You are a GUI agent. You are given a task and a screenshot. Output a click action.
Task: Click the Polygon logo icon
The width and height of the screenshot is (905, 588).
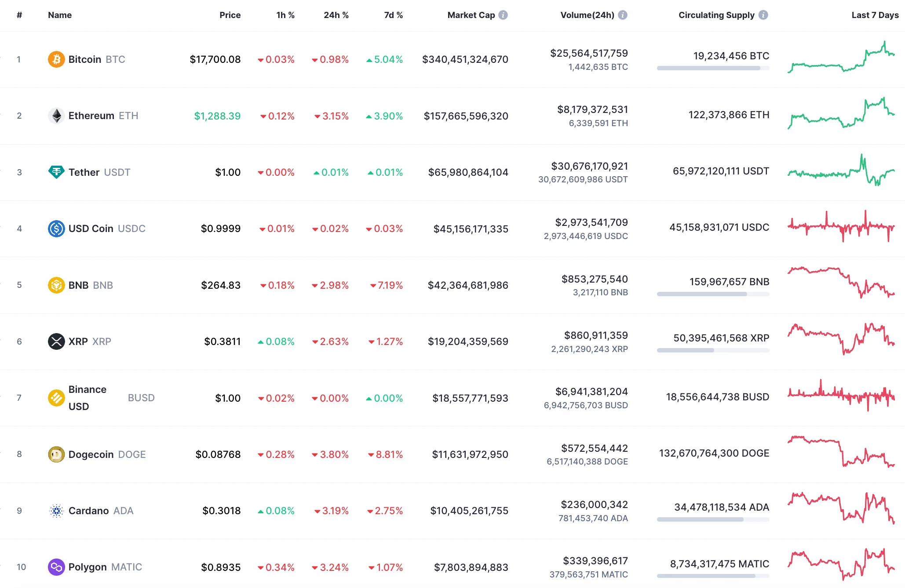point(55,567)
